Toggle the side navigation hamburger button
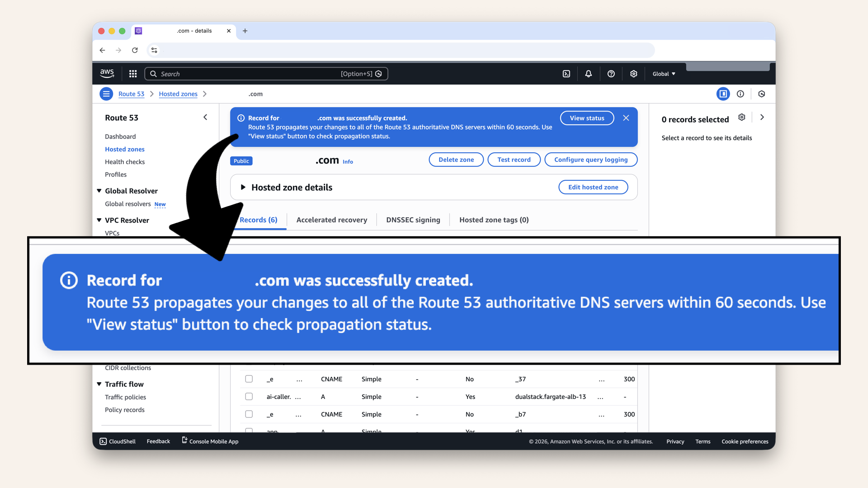The image size is (868, 488). click(106, 94)
